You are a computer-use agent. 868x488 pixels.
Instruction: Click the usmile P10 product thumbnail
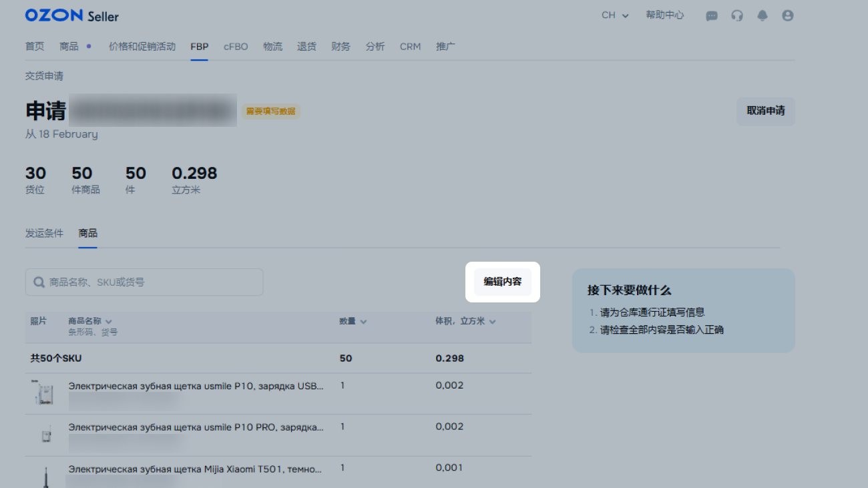[43, 393]
